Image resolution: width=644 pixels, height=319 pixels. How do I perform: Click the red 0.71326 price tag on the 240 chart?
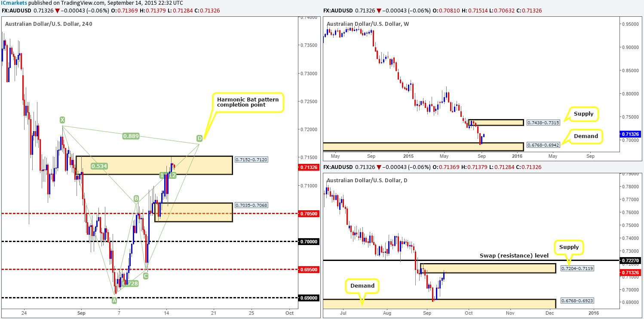click(308, 167)
